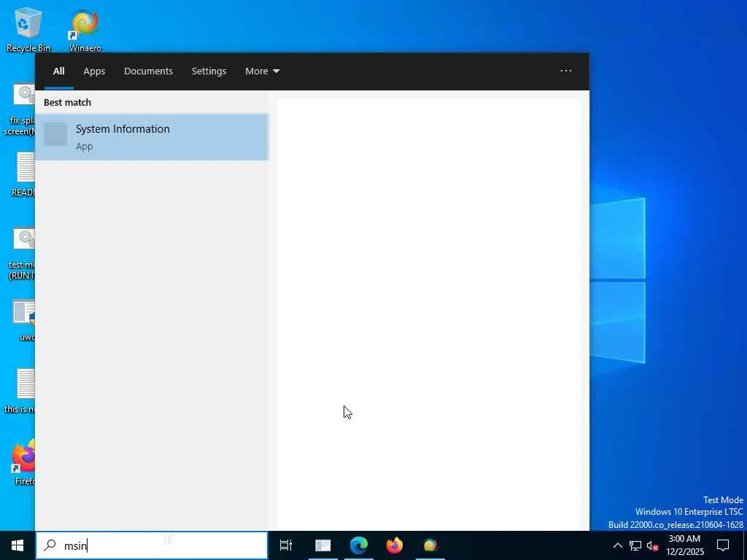Switch to the Apps search tab
The image size is (747, 560).
[x=94, y=71]
